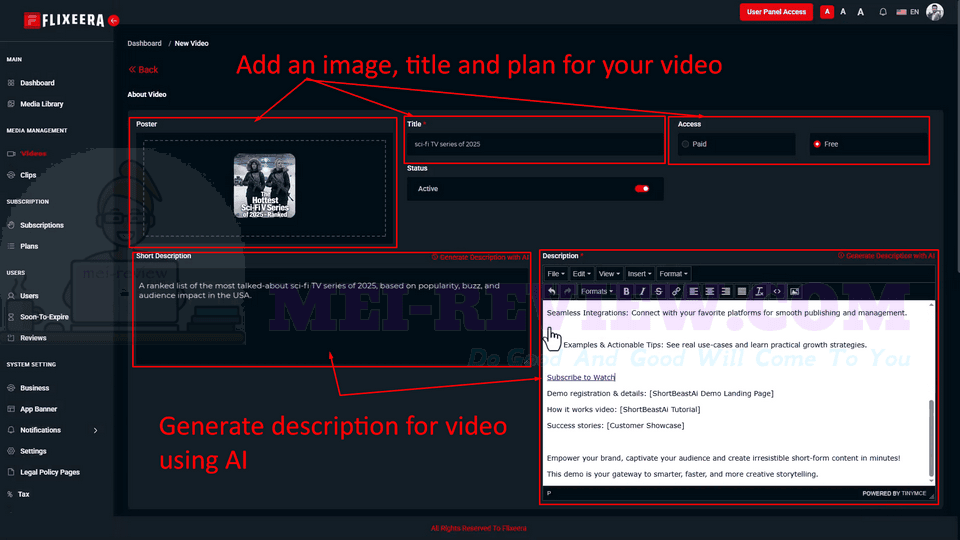Select the medium font size A button

point(843,12)
